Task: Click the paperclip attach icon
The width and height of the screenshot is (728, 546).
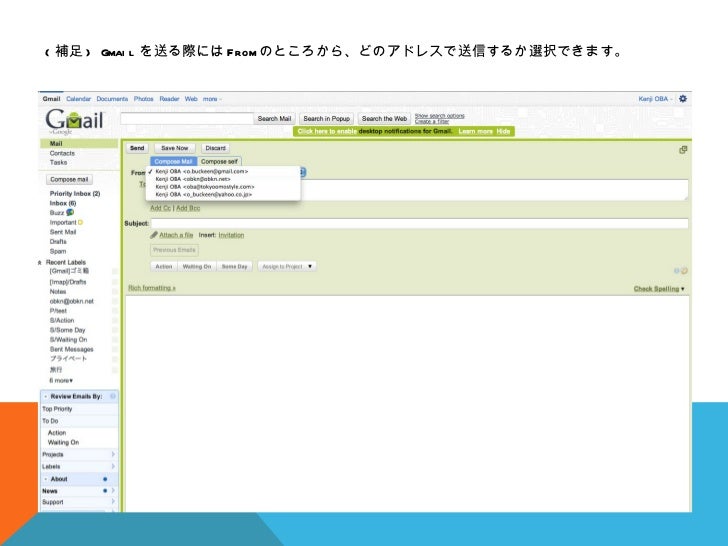Action: [x=154, y=235]
